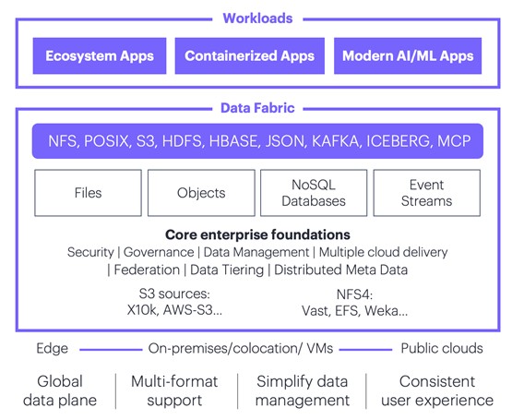Select the Objects box
This screenshot has width=512, height=420.
(x=201, y=193)
